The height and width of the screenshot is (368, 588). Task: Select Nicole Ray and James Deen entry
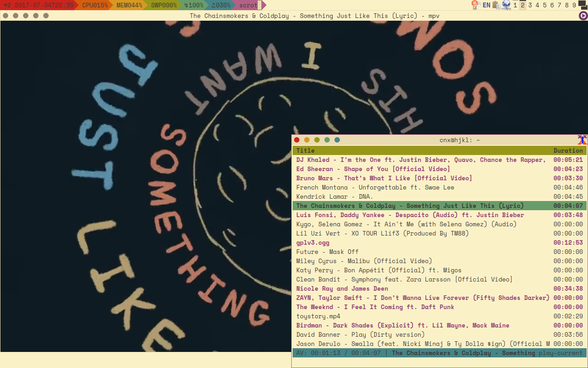(440, 288)
